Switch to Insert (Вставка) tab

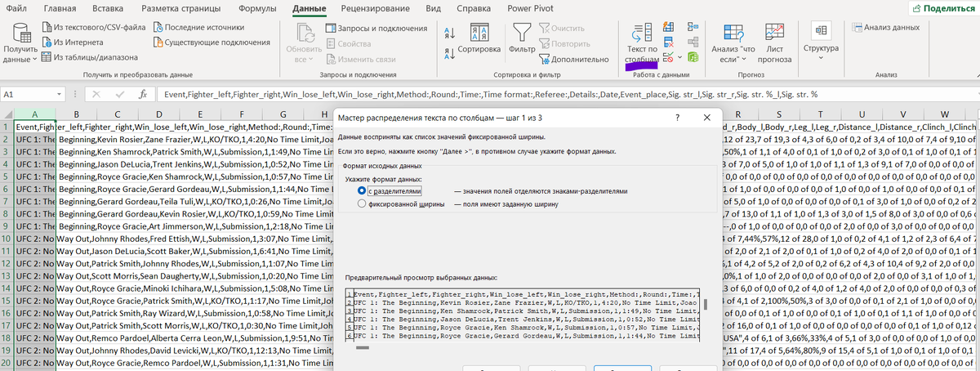tap(109, 8)
